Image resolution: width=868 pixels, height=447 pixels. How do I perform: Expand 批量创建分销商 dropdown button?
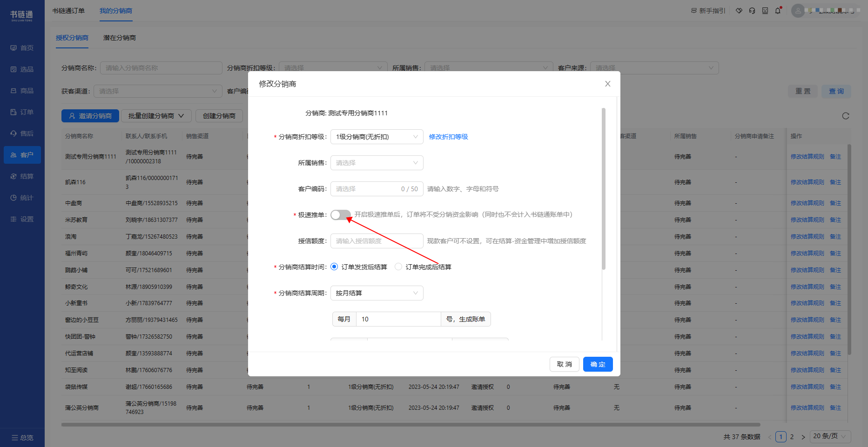tap(156, 116)
